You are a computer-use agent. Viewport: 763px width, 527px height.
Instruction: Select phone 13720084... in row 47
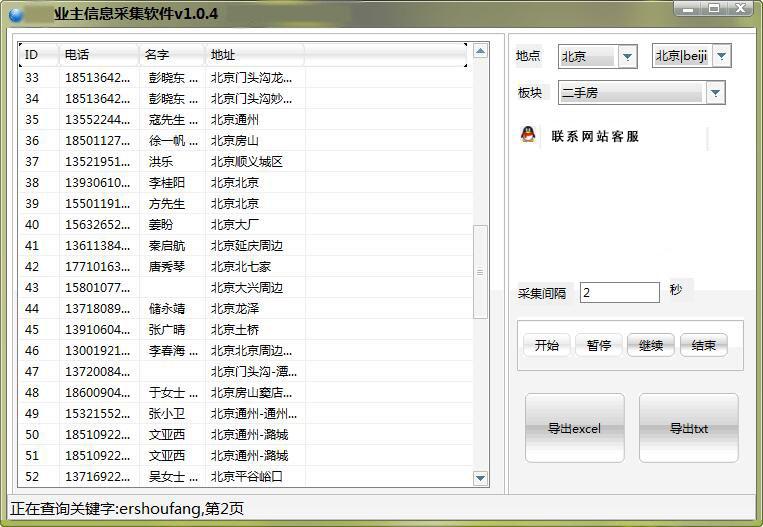97,371
